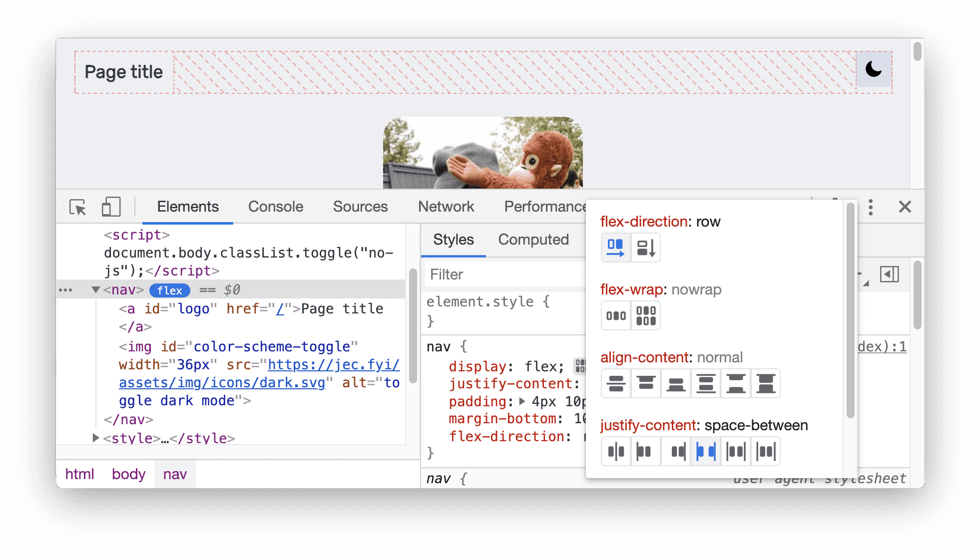The height and width of the screenshot is (553, 980).
Task: Click the dark mode moon icon
Action: click(874, 71)
